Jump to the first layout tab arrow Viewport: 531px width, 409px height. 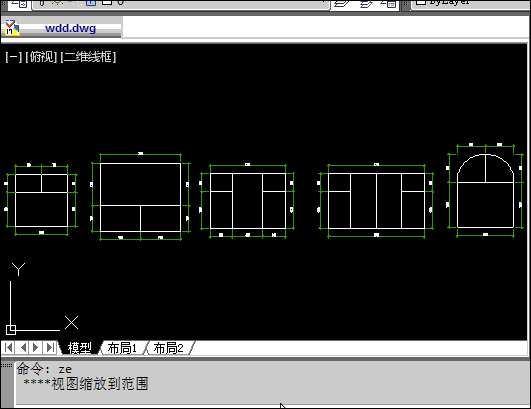pyautogui.click(x=9, y=347)
